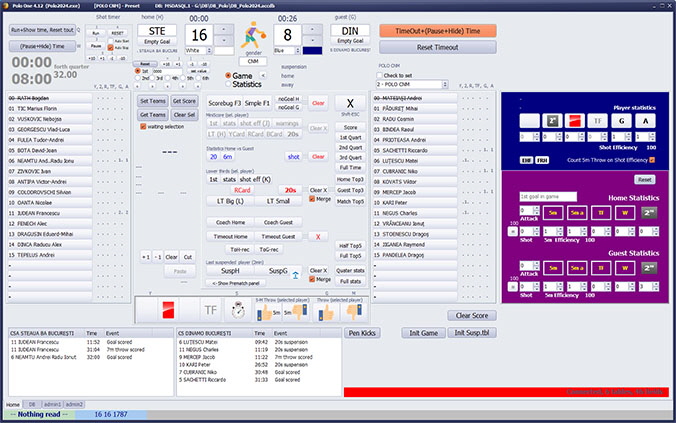
Task: Click the small back arrow next to Game
Action: 263,75
